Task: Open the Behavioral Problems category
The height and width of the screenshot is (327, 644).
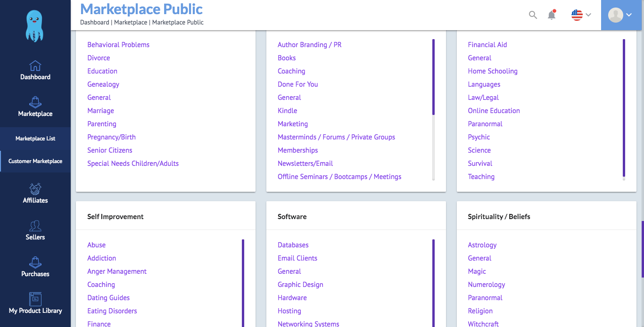Action: pyautogui.click(x=118, y=45)
